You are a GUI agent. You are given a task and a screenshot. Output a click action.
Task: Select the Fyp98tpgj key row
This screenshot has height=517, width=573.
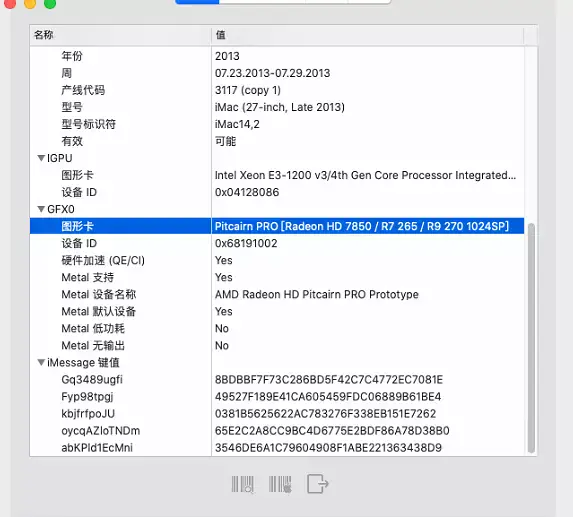point(277,397)
